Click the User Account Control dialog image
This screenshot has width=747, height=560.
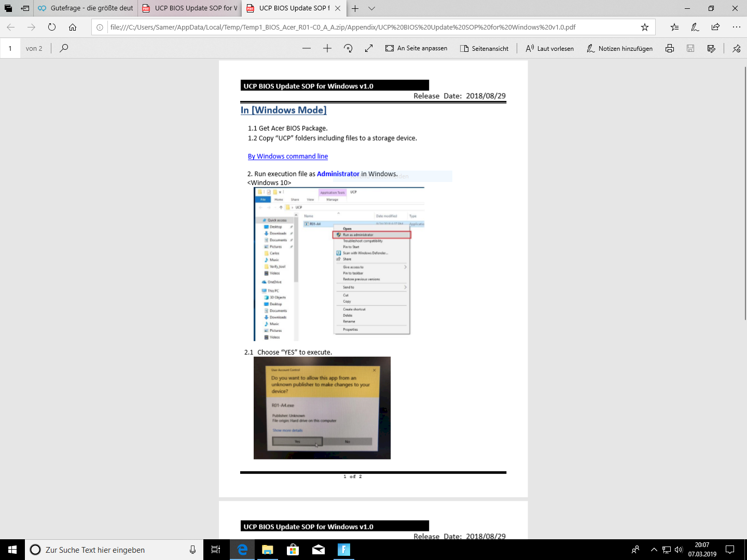coord(322,408)
